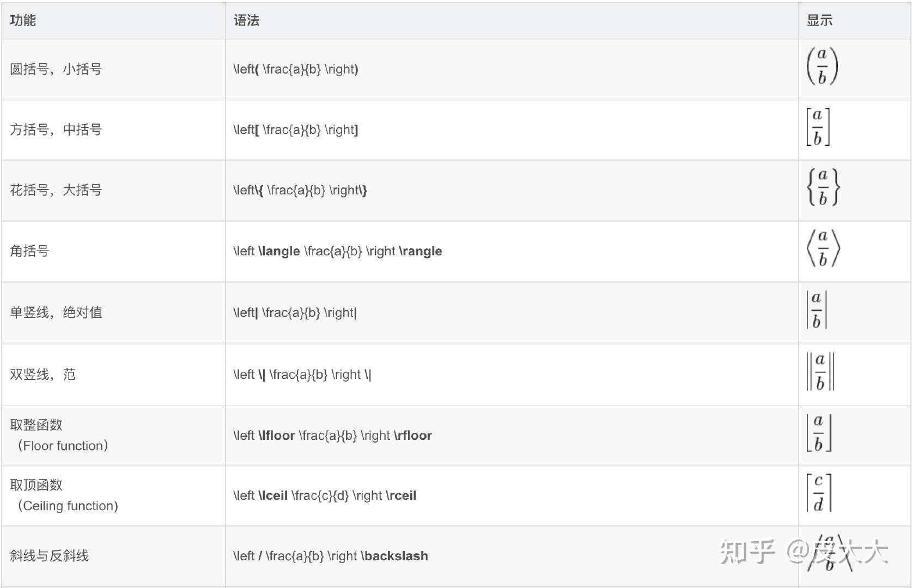Click the \left( \frac{a}{b} \right) syntax
Screen dimensions: 912x588
pyautogui.click(x=296, y=69)
